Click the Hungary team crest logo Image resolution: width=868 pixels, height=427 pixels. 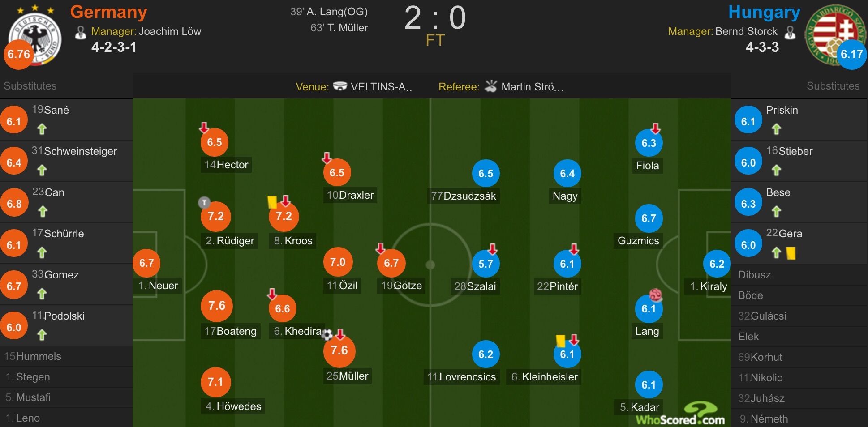(x=834, y=35)
